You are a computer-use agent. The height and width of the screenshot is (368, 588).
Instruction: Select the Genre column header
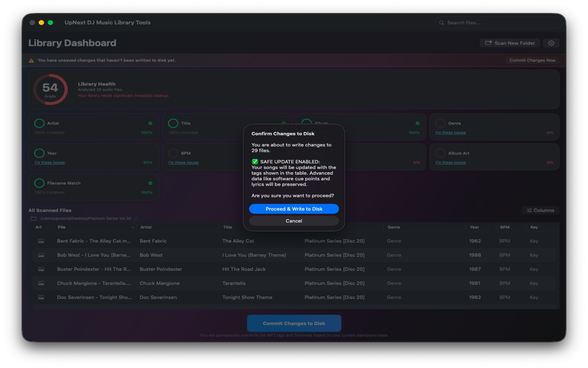pyautogui.click(x=393, y=227)
